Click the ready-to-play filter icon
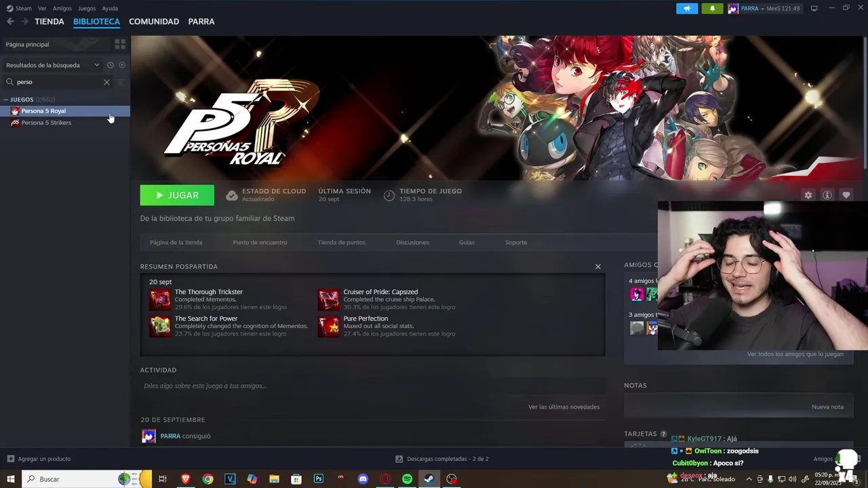Image resolution: width=868 pixels, height=488 pixels. click(122, 65)
